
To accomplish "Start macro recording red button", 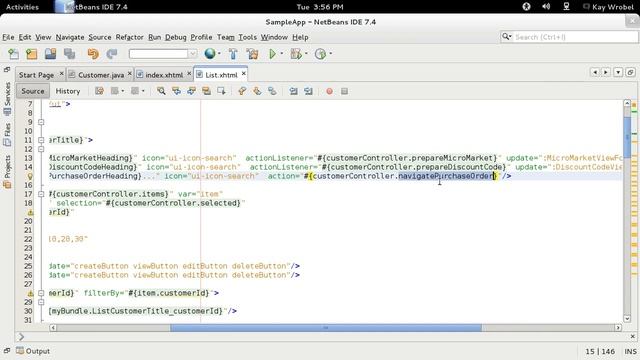I will [x=329, y=91].
